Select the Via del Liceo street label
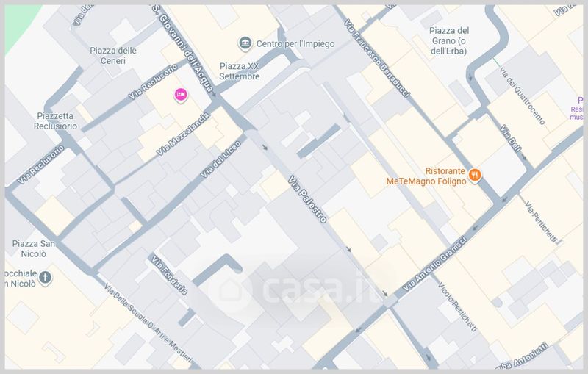The image size is (588, 374). (220, 159)
